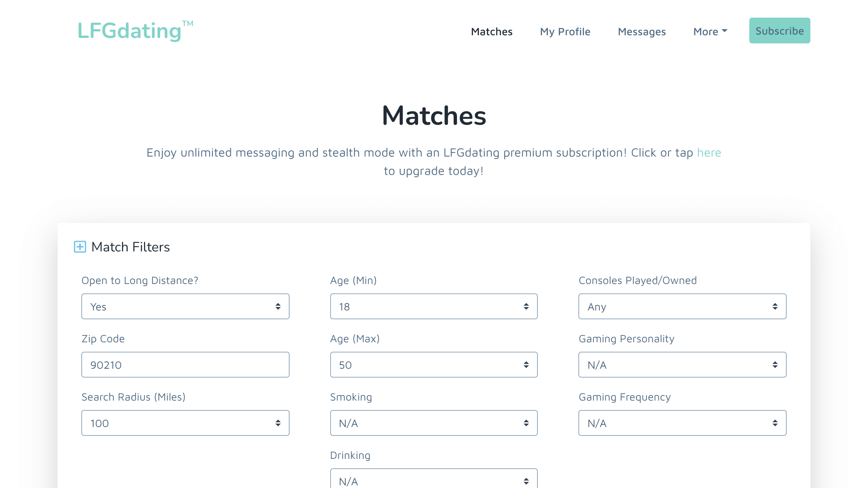Click the Matches page heading
Image resolution: width=868 pixels, height=488 pixels.
434,116
